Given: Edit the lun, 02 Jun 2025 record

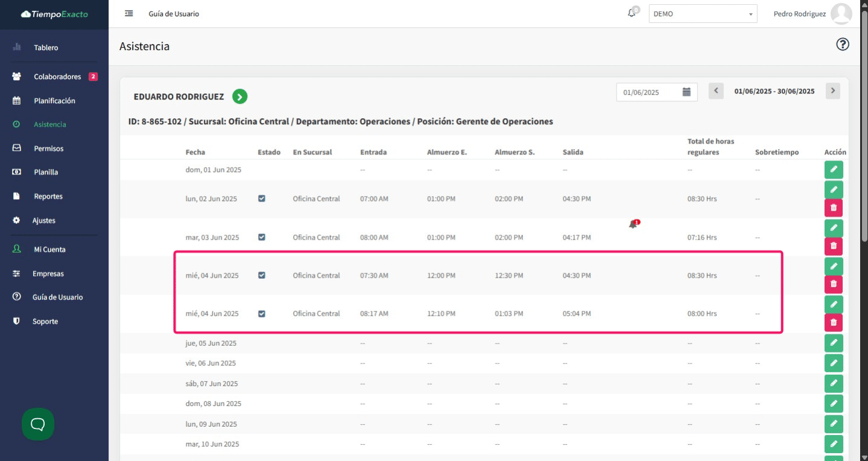Looking at the screenshot, I should pos(833,189).
